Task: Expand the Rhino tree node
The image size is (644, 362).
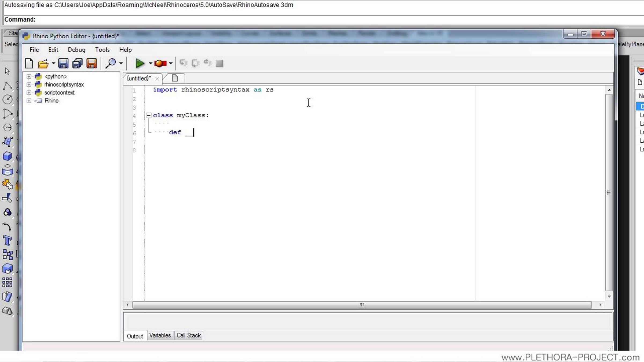Action: pyautogui.click(x=29, y=101)
